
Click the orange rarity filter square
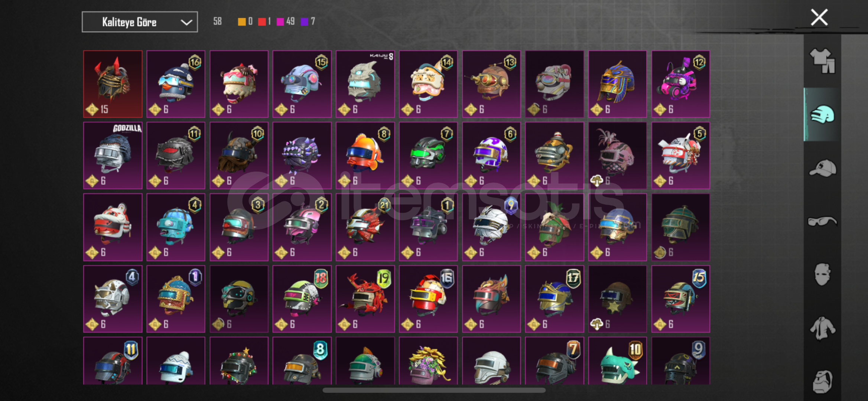(242, 22)
